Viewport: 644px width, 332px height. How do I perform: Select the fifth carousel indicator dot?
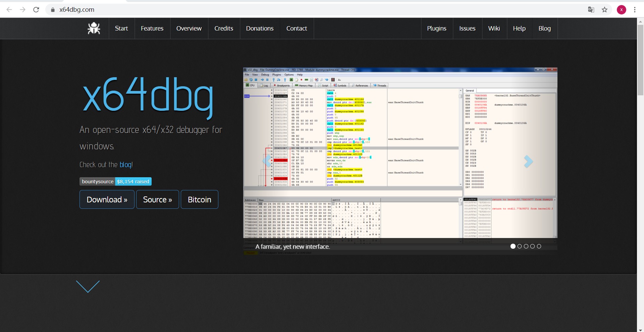tap(539, 246)
